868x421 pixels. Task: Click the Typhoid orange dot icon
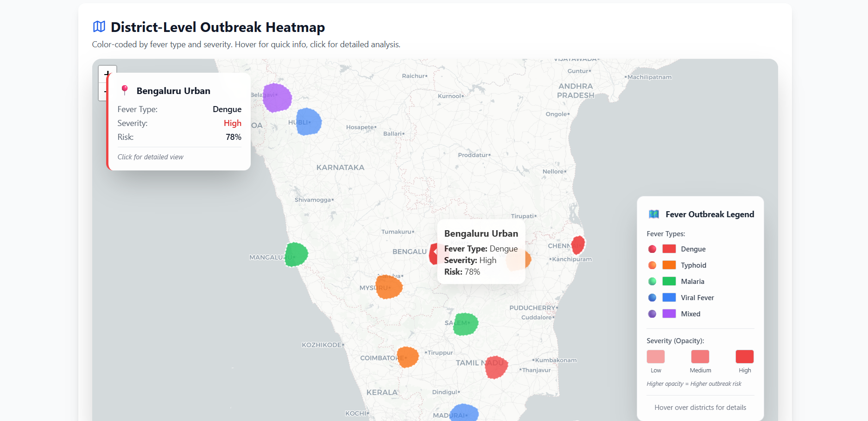click(x=652, y=265)
